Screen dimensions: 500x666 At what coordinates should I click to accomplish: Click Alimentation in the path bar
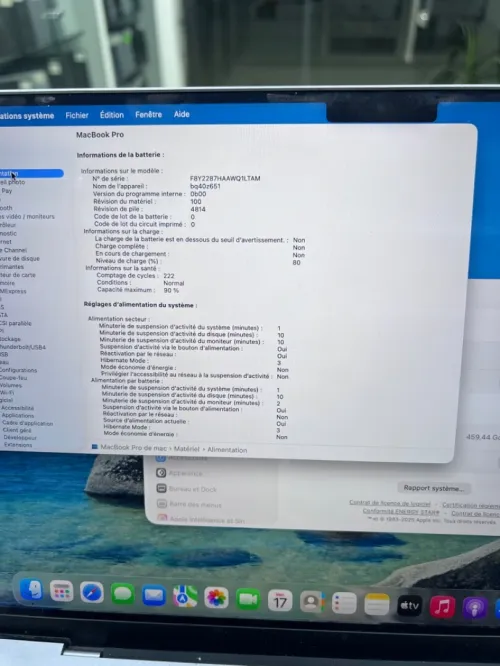(227, 449)
